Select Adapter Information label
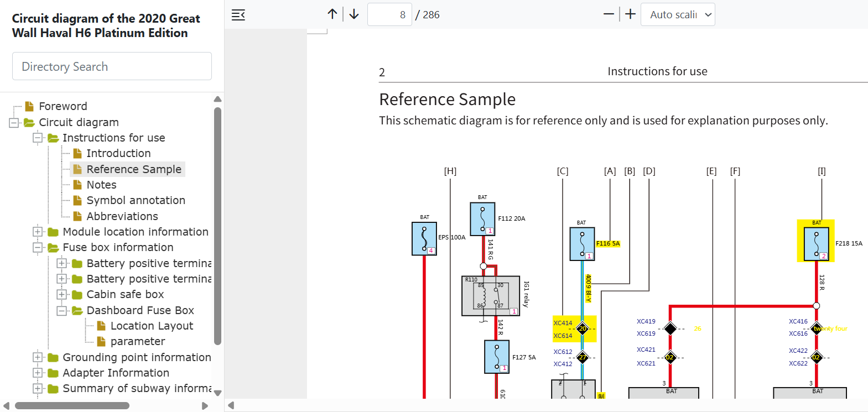The image size is (868, 412). (116, 373)
